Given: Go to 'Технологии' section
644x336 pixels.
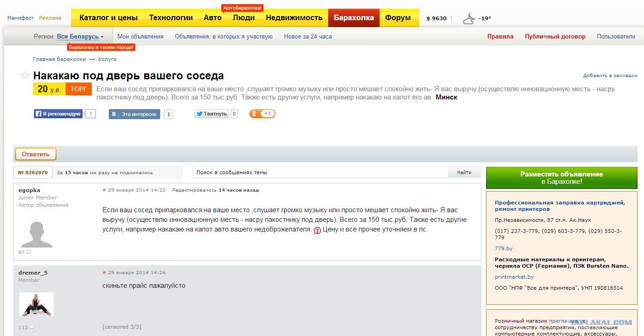Looking at the screenshot, I should click(171, 18).
